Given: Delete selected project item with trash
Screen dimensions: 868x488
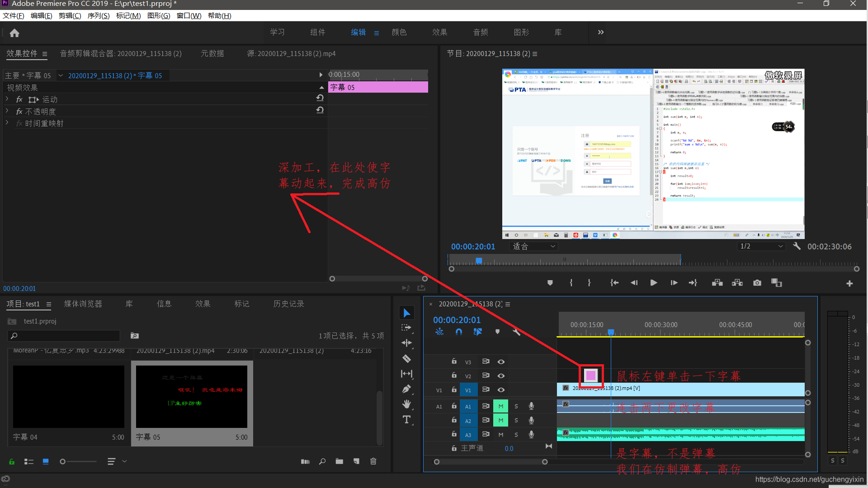Looking at the screenshot, I should pos(373,461).
